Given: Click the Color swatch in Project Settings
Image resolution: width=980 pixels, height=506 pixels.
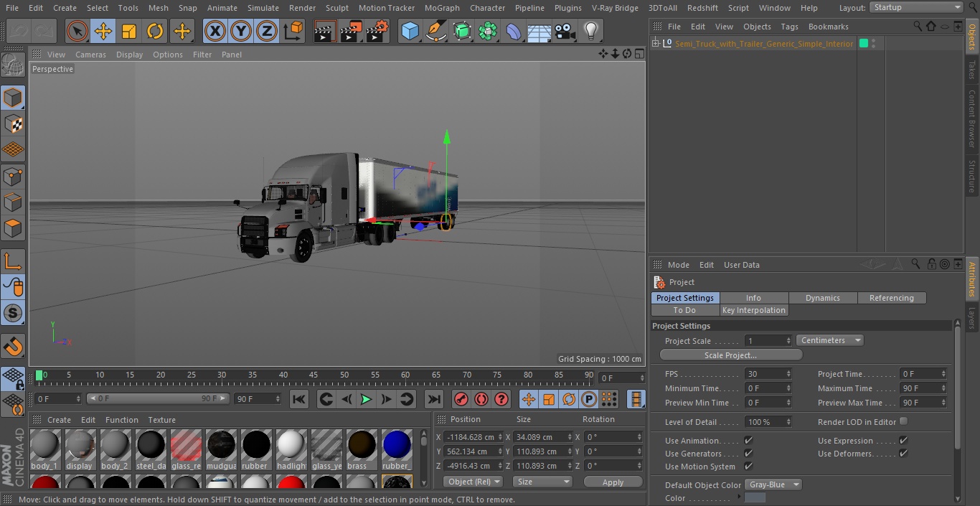Looking at the screenshot, I should pyautogui.click(x=755, y=498).
